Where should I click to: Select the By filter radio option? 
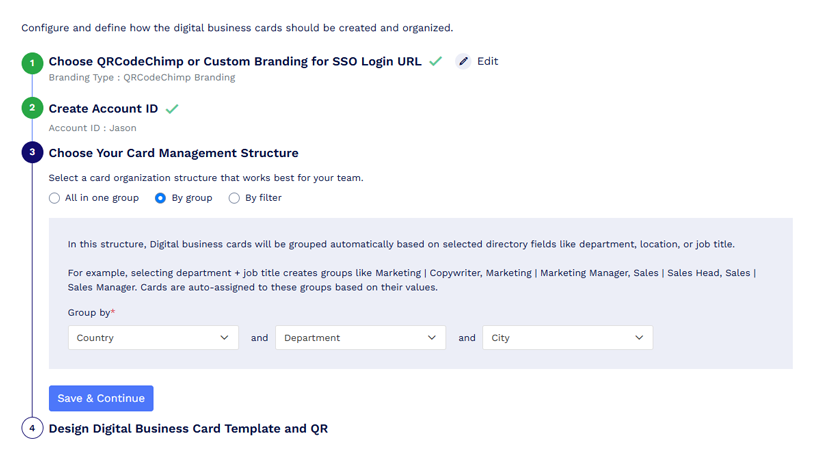click(x=234, y=198)
